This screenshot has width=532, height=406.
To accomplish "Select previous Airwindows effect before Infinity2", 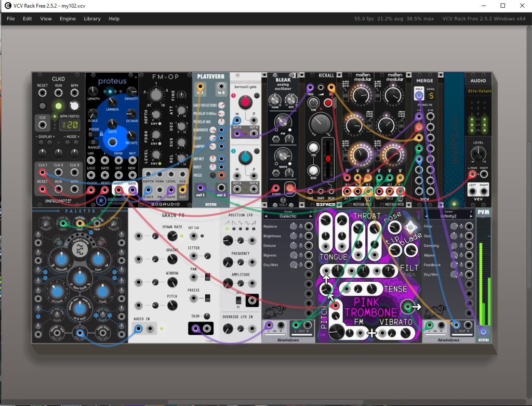I will pyautogui.click(x=427, y=216).
